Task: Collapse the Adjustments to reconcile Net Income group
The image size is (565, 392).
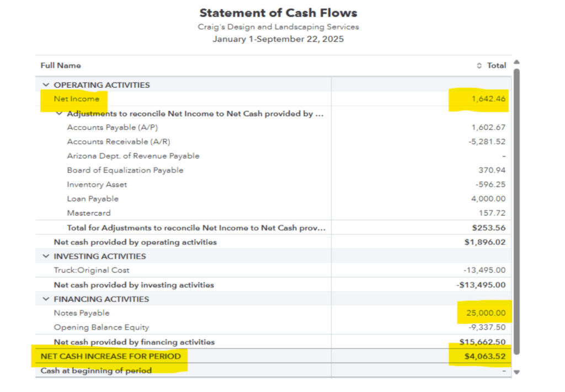Action: tap(60, 114)
